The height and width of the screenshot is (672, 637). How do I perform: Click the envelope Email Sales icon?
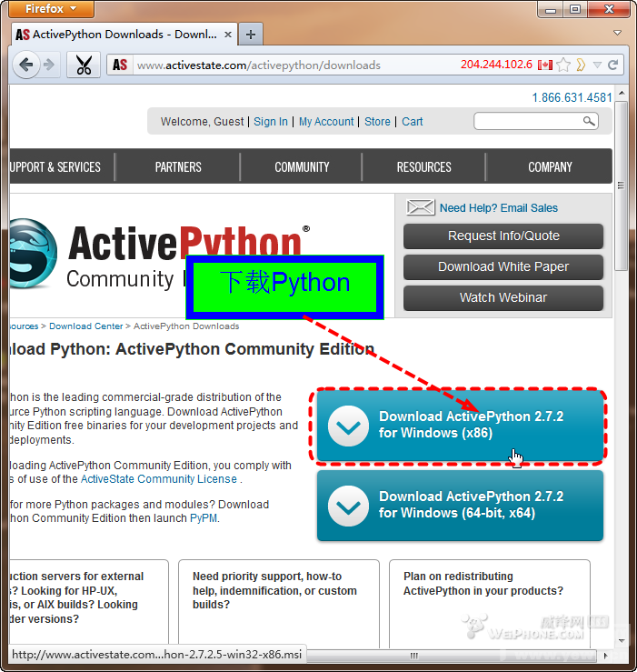pyautogui.click(x=420, y=207)
